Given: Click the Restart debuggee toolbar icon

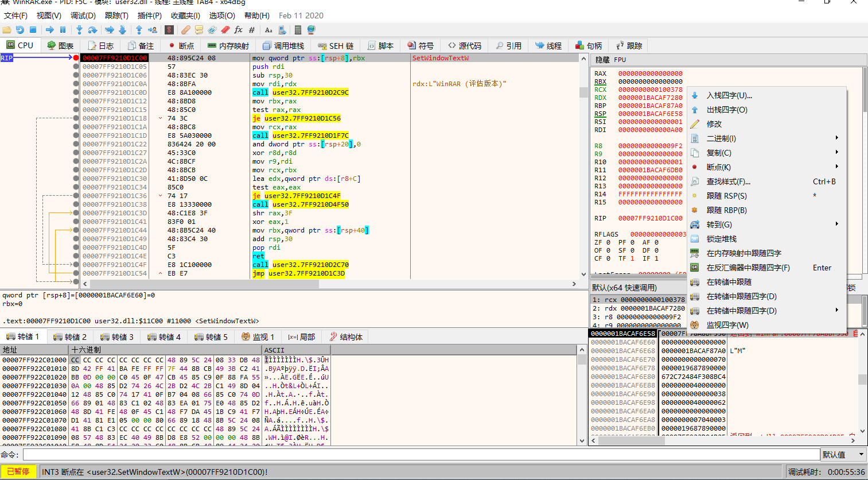Looking at the screenshot, I should tap(20, 30).
